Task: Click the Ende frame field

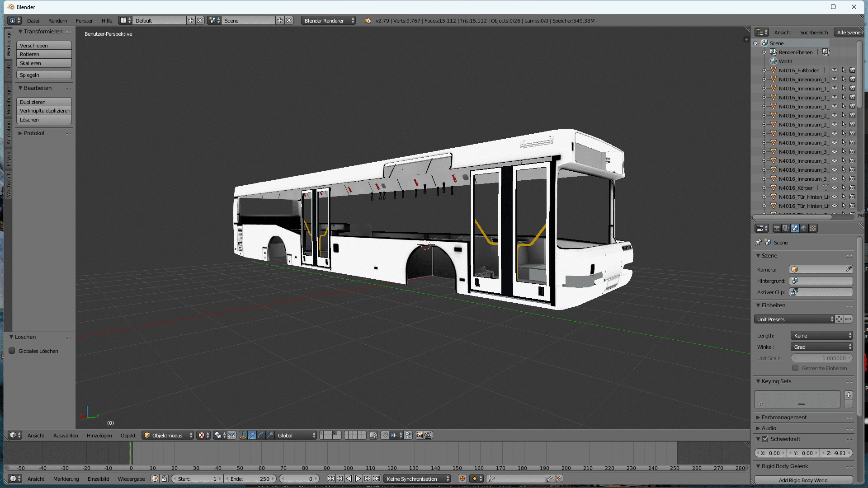Action: [x=250, y=479]
